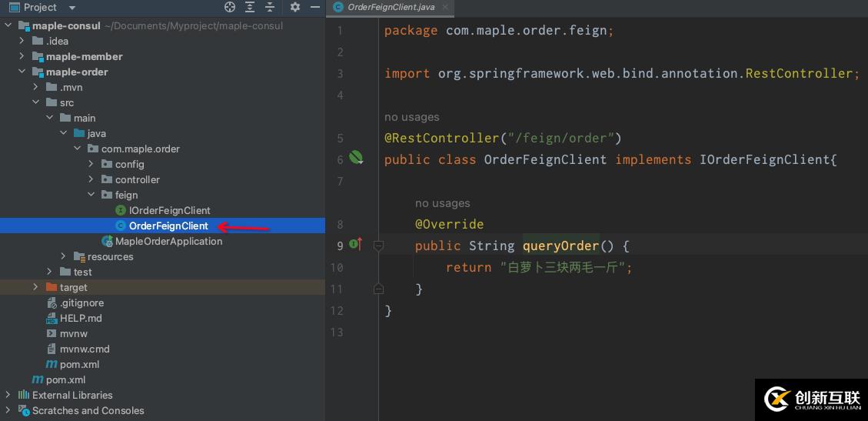The image size is (868, 421).
Task: Open IOrderFeignClient interface file in tree
Action: pos(169,210)
